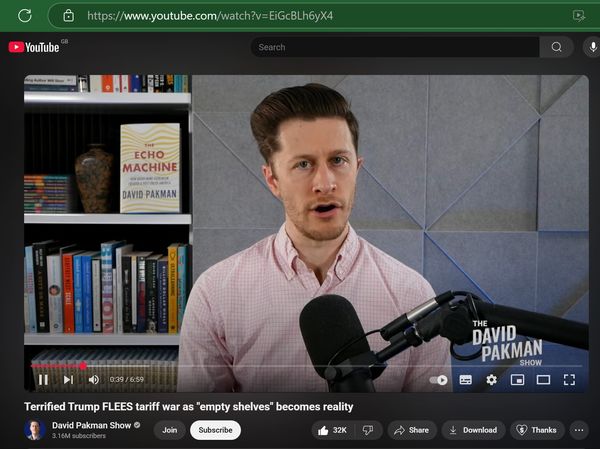Start voice search with the microphone icon
The width and height of the screenshot is (600, 449).
(593, 47)
